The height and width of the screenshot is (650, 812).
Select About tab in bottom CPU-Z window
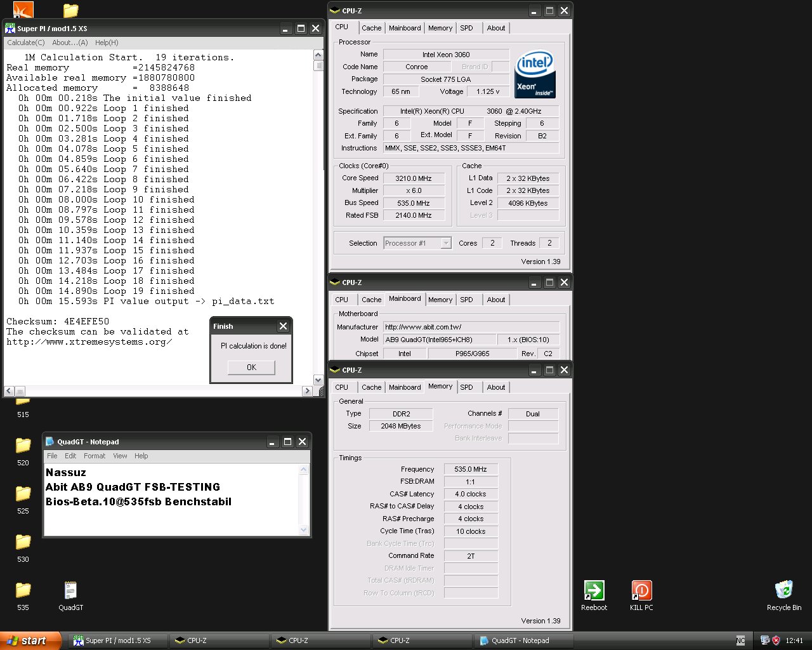pos(496,387)
